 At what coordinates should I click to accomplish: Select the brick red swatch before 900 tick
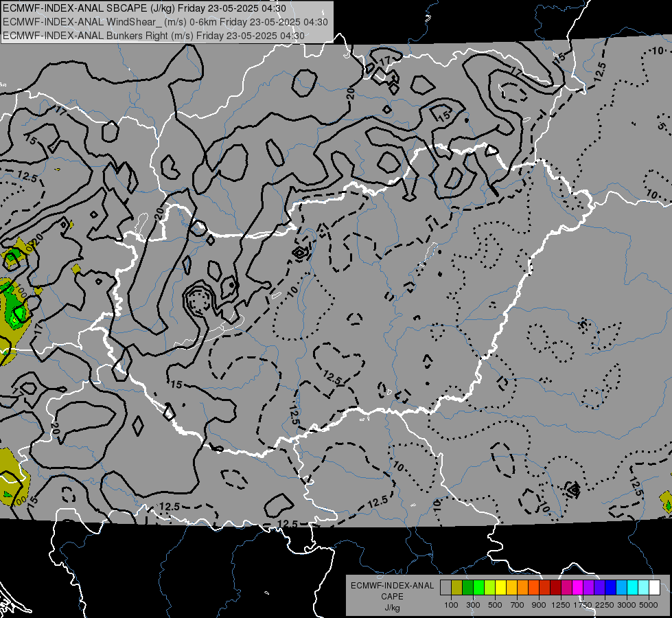545,587
